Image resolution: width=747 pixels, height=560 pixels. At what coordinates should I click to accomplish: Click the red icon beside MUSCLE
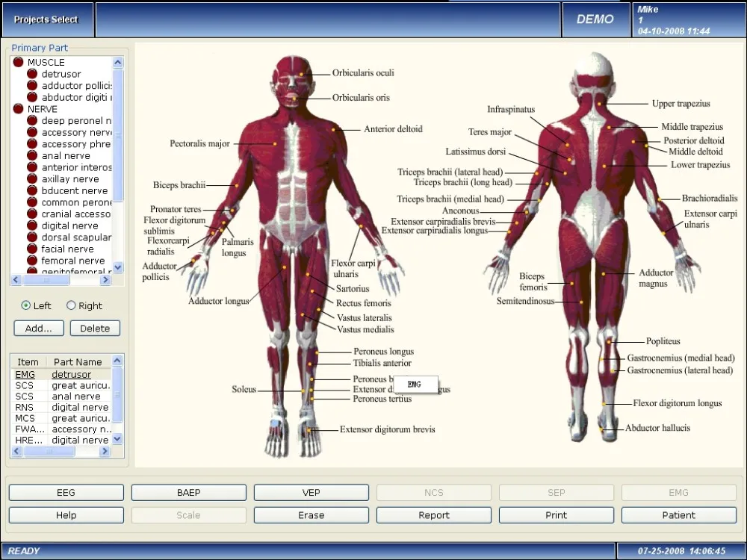(18, 62)
